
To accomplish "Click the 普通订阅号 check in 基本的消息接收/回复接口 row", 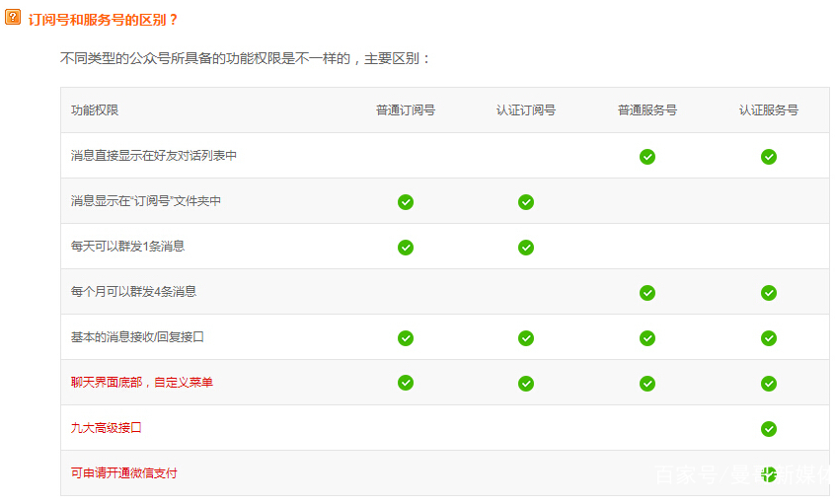I will click(406, 338).
